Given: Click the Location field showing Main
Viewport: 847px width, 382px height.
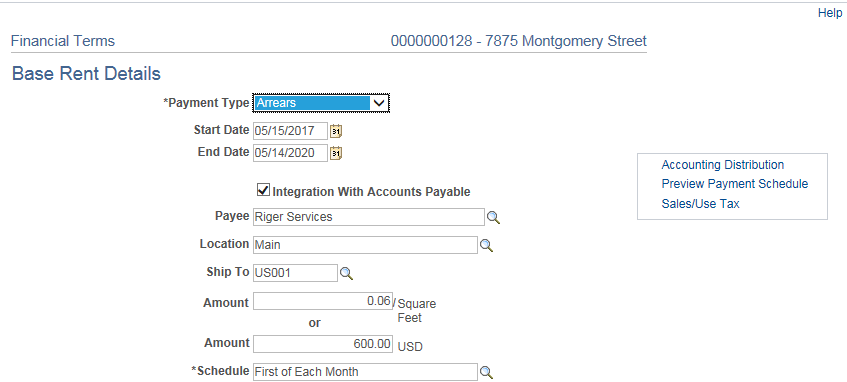Looking at the screenshot, I should tap(366, 245).
